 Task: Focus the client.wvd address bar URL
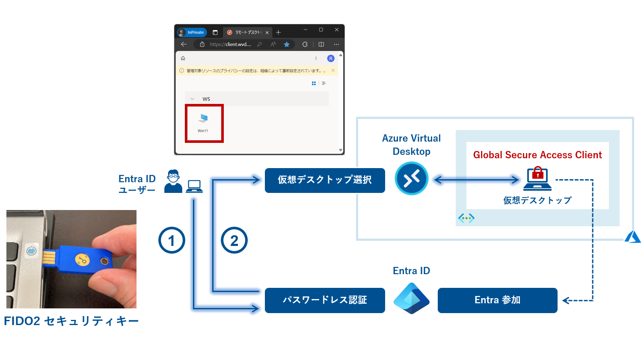(x=230, y=44)
